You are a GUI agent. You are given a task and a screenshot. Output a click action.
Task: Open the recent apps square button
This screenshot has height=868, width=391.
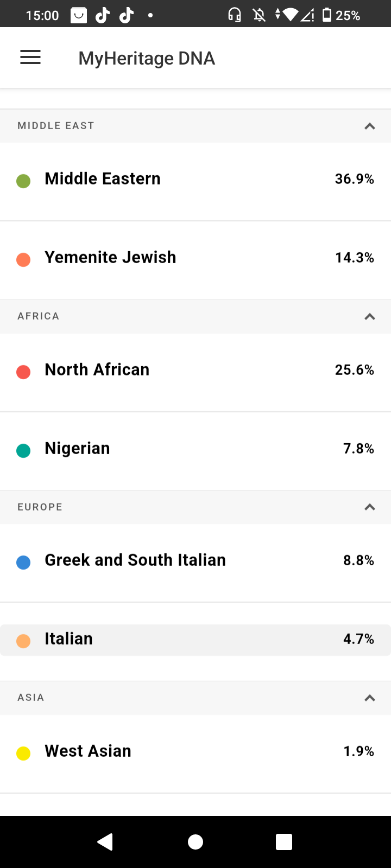point(284,841)
